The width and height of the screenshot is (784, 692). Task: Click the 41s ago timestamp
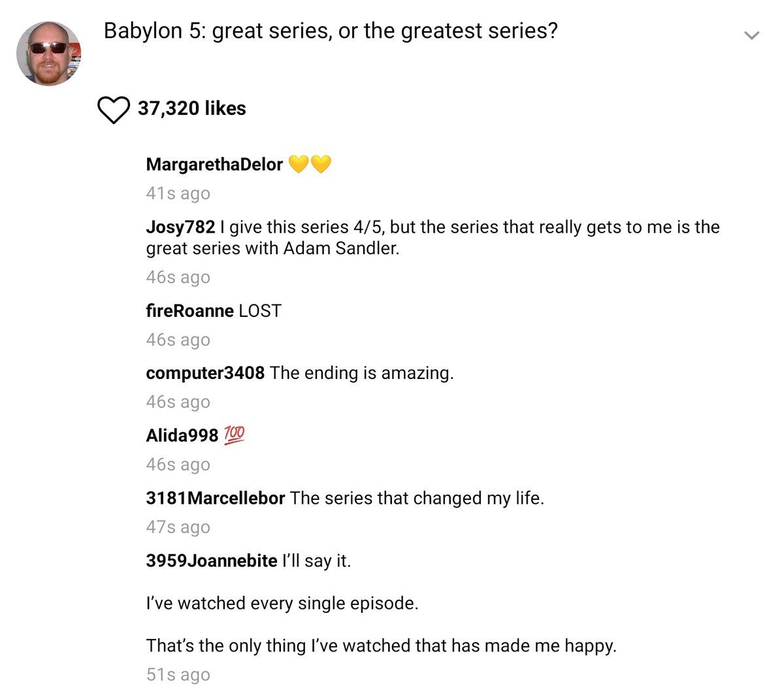[x=178, y=193]
